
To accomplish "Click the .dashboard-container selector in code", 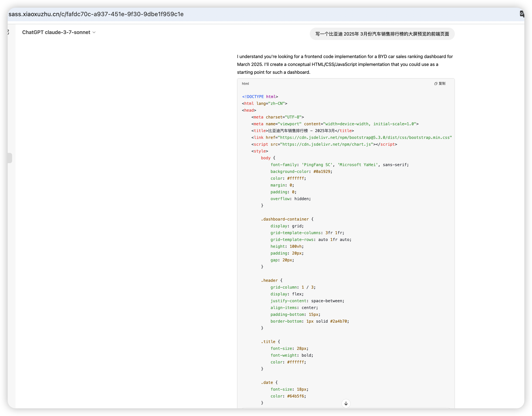I will [x=285, y=219].
